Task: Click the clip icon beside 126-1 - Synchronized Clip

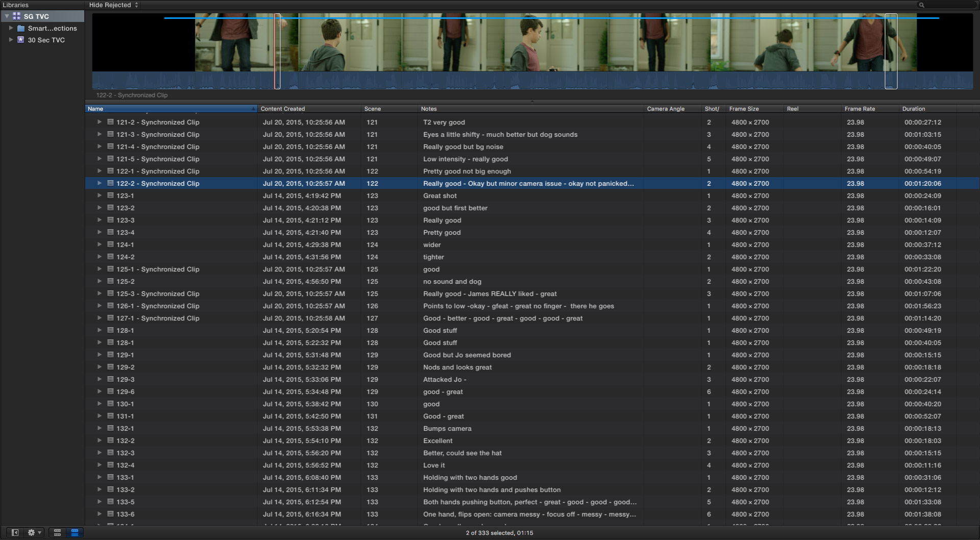Action: coord(110,306)
